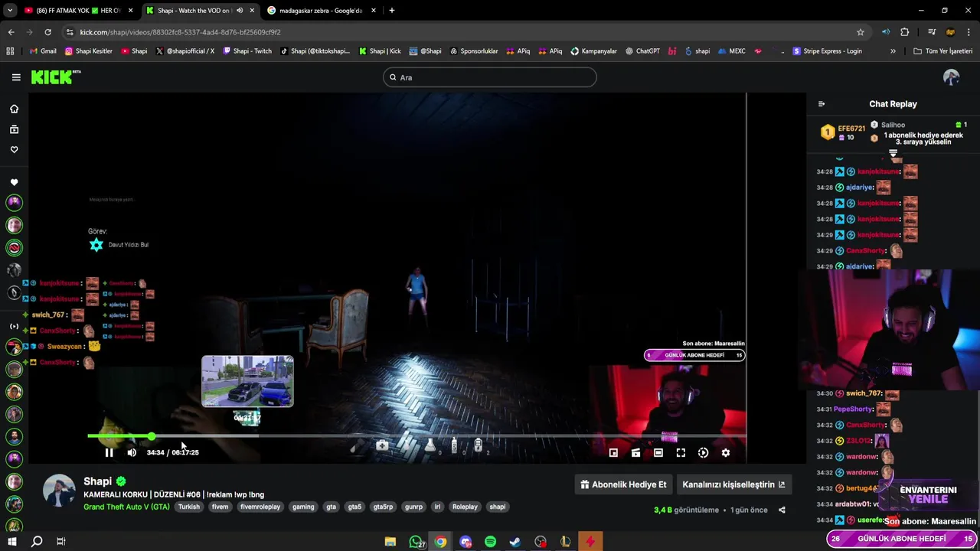Open the Following heart in the sidebar

[x=14, y=150]
